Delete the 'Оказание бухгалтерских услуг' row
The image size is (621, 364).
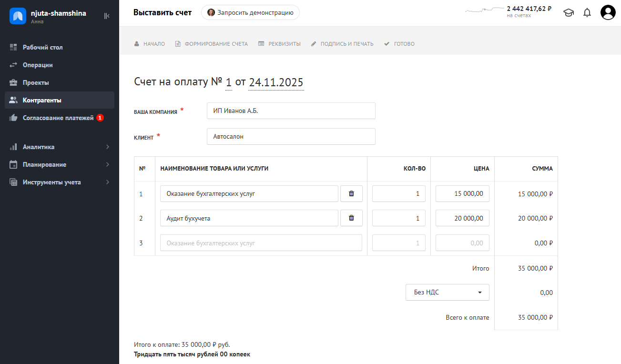pos(351,193)
